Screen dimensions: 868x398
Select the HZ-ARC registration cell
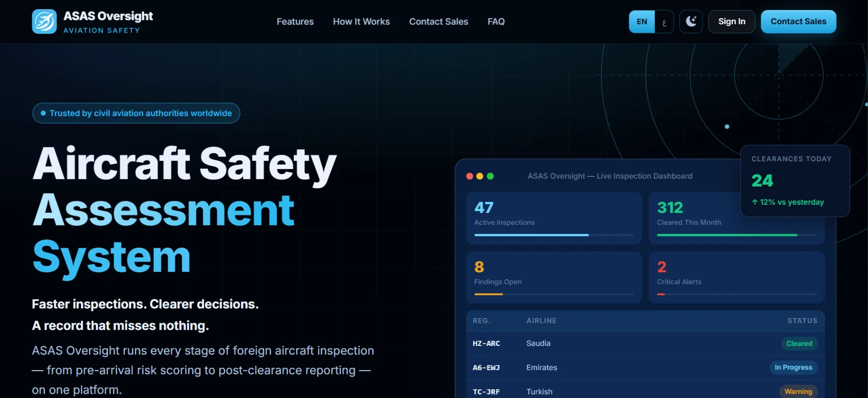486,344
